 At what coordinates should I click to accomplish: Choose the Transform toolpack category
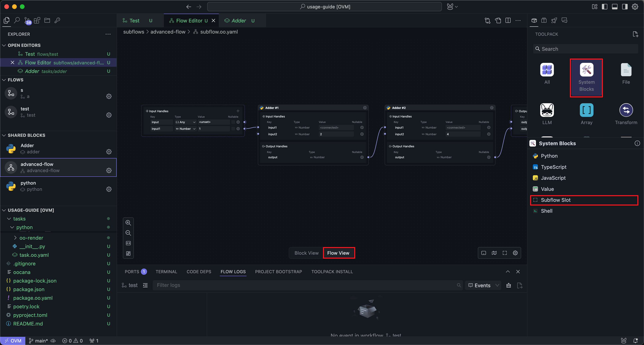[626, 114]
